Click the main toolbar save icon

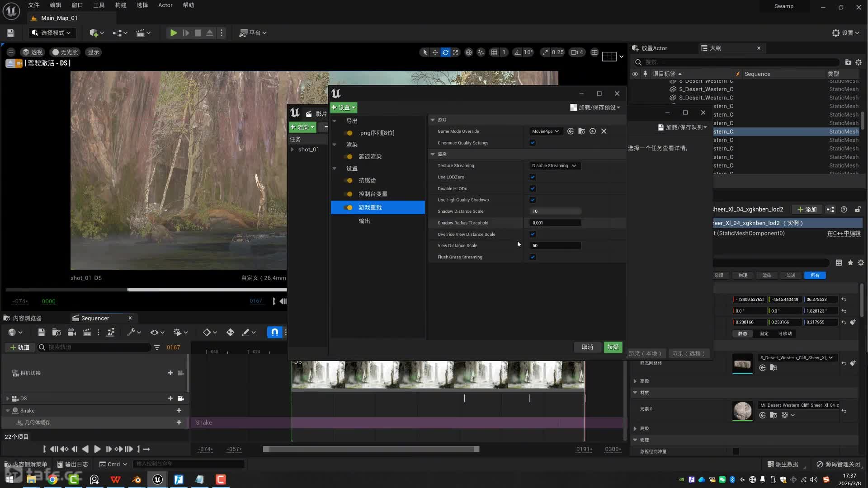(x=11, y=33)
